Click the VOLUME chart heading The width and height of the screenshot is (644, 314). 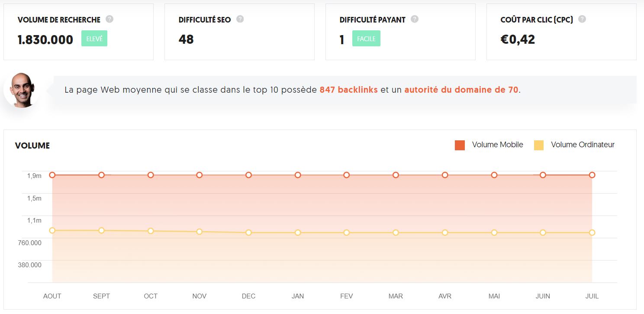[x=32, y=146]
